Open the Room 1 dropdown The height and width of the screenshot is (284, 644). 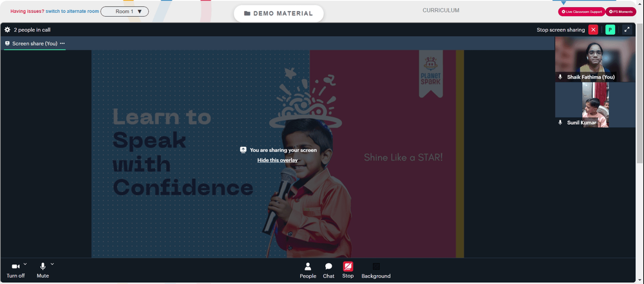point(124,12)
